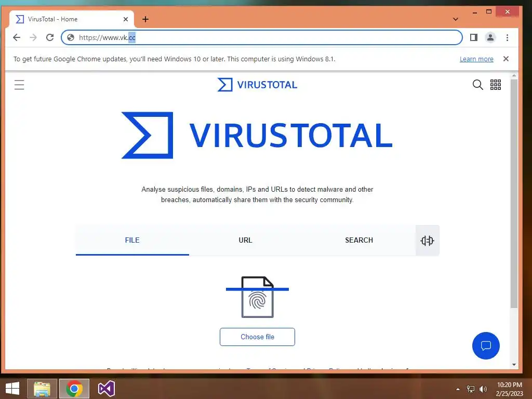Open the Windows Start button
Viewport: 532px width, 399px height.
tap(12, 389)
